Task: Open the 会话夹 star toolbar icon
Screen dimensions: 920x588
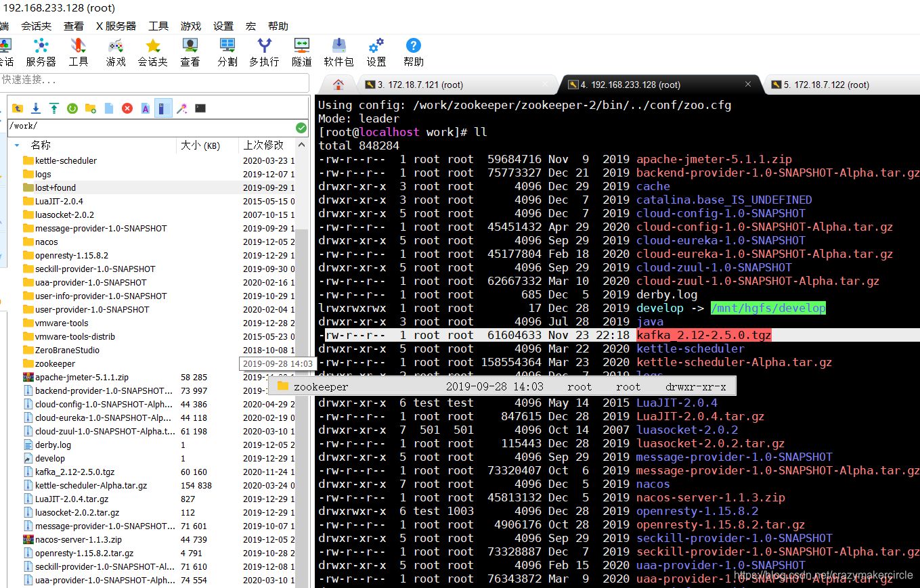Action: coord(153,52)
